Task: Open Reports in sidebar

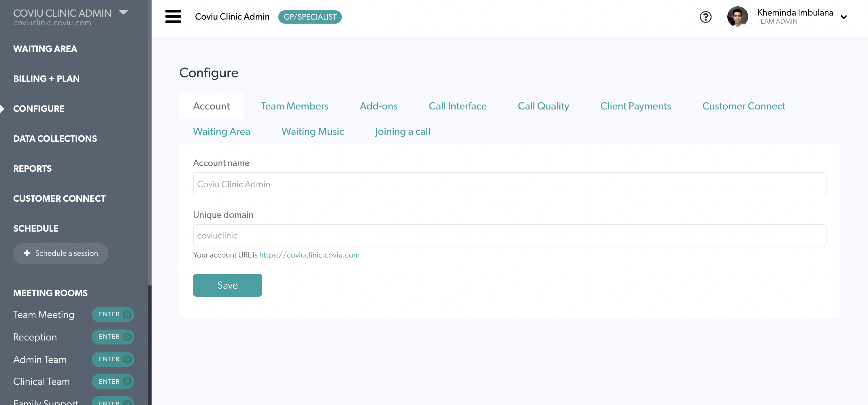Action: coord(32,169)
